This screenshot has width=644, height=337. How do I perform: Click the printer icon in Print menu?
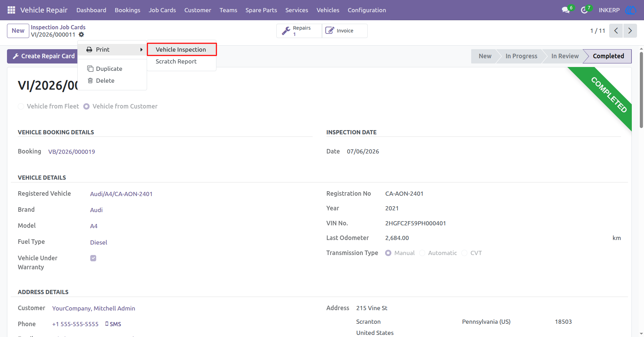pos(90,50)
